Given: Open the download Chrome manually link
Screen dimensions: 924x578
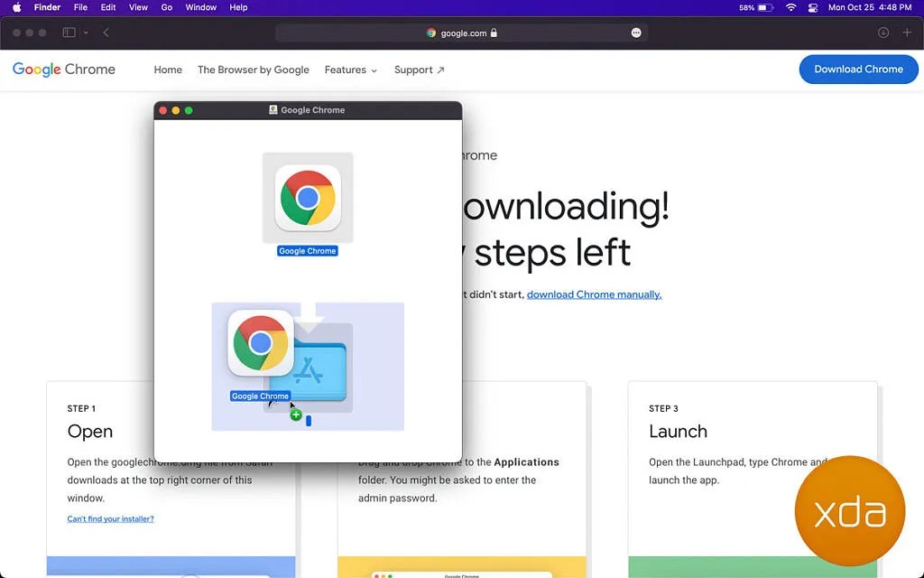Looking at the screenshot, I should tap(594, 294).
